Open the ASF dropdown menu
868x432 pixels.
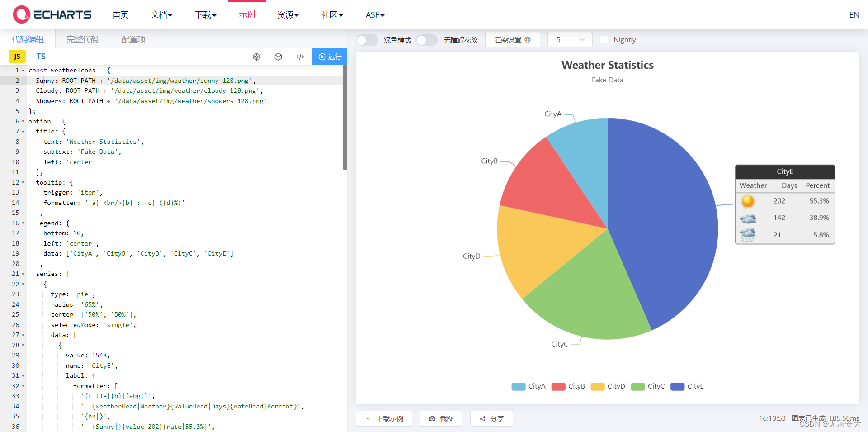pos(375,15)
